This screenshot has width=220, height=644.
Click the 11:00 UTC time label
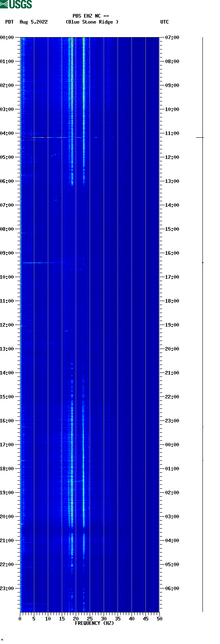click(x=172, y=133)
